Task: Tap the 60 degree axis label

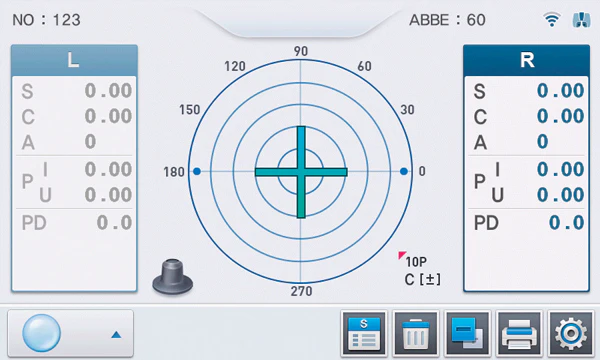Action: click(x=364, y=66)
